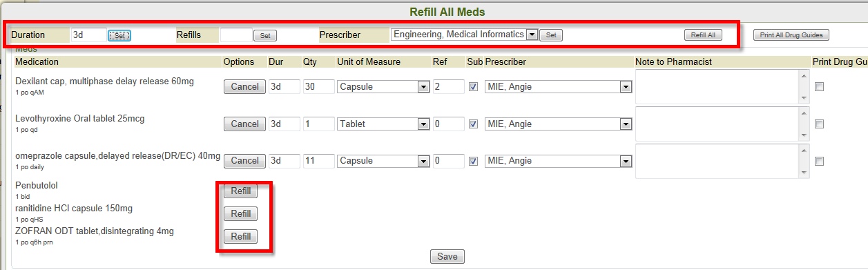The image size is (868, 270).
Task: Open the top Prescriber dropdown
Action: (464, 35)
